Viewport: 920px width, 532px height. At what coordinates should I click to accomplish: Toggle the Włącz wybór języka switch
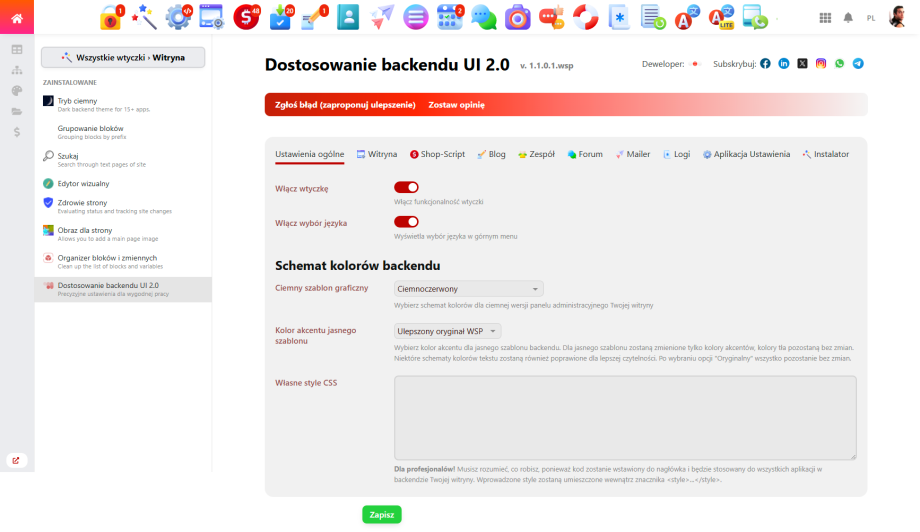point(406,222)
